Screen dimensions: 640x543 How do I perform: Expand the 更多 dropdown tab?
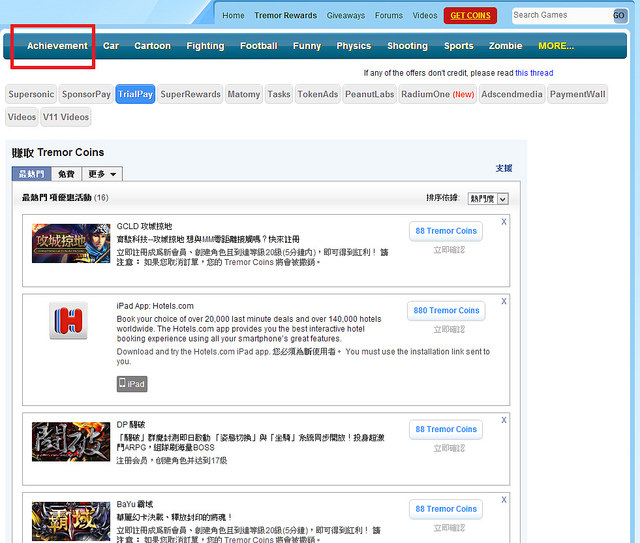click(x=101, y=174)
